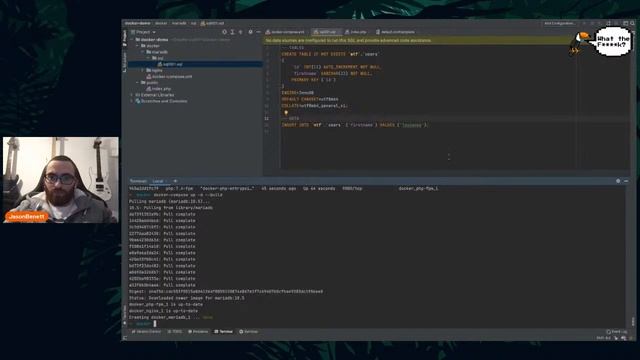Click the search everywhere magnifier icon
This screenshot has width=640, height=360.
(x=632, y=23)
